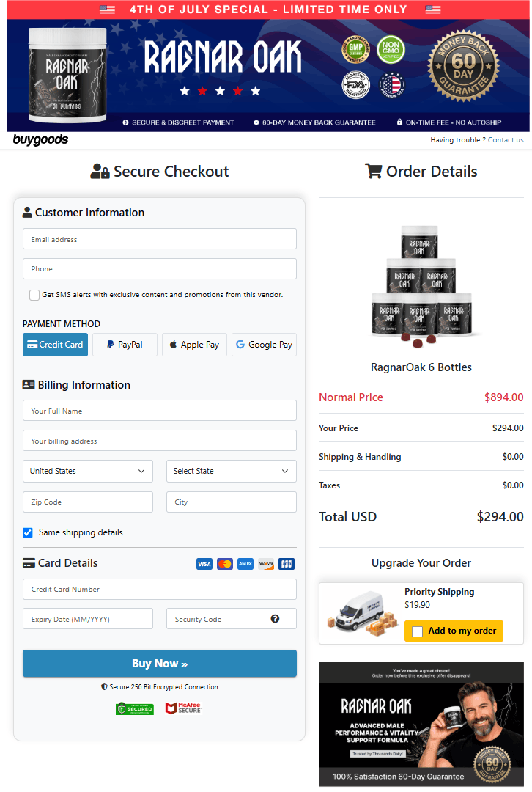
Task: Uncheck Same shipping details
Action: (28, 532)
